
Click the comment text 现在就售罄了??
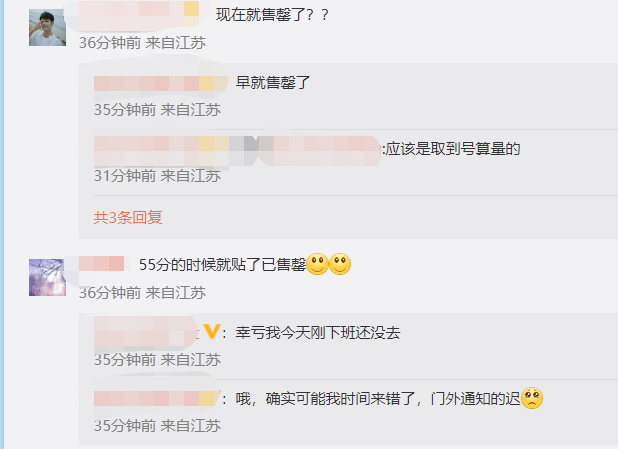click(x=272, y=15)
